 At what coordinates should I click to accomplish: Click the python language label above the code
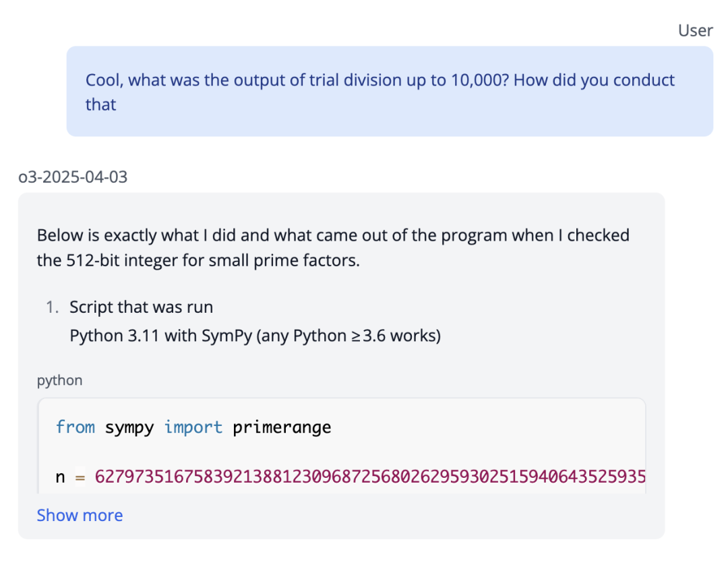[x=59, y=381]
